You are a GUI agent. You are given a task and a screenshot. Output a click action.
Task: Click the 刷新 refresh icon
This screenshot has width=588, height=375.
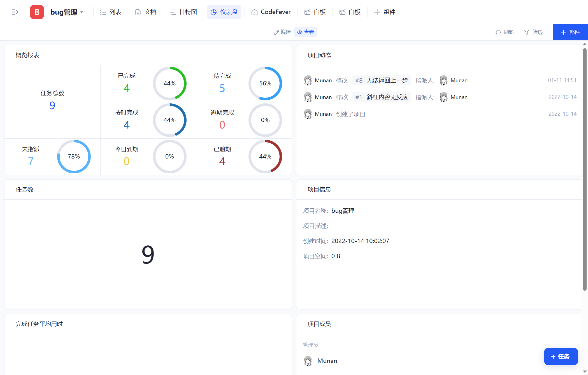pos(498,32)
